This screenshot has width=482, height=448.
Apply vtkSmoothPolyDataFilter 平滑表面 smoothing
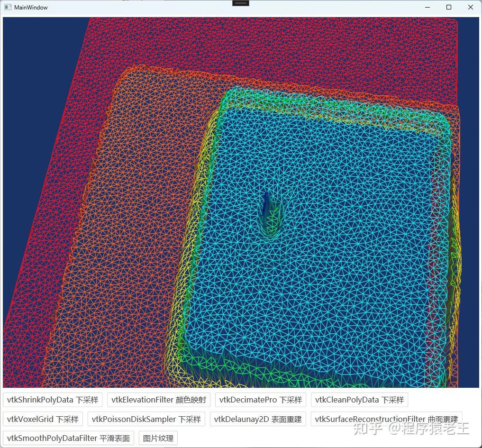click(68, 438)
